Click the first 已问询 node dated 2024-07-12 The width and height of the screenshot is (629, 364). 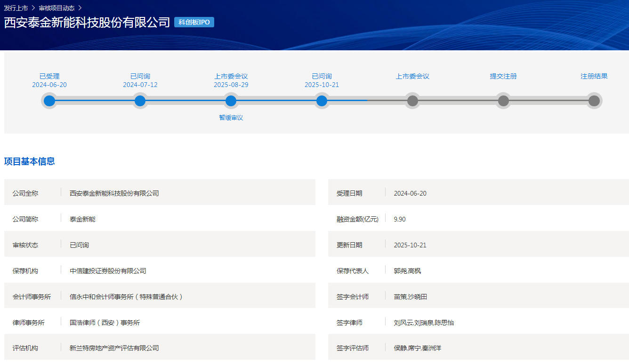click(140, 101)
